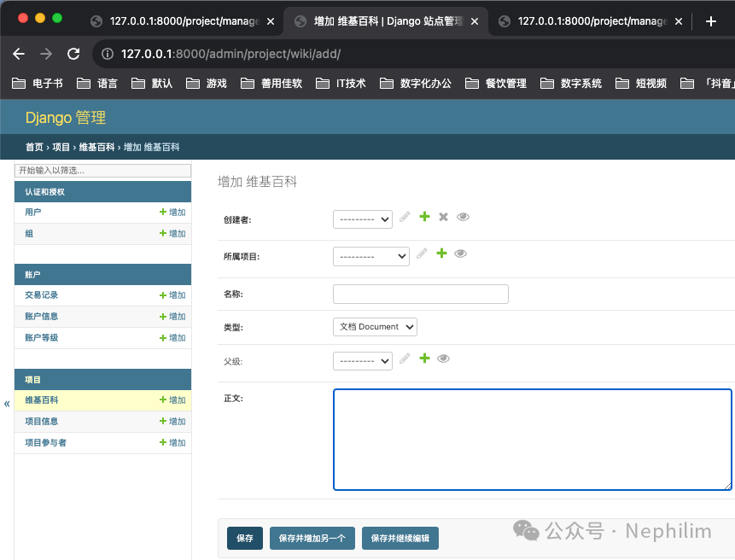The image size is (735, 560).
Task: Click the 保存 button
Action: [245, 538]
